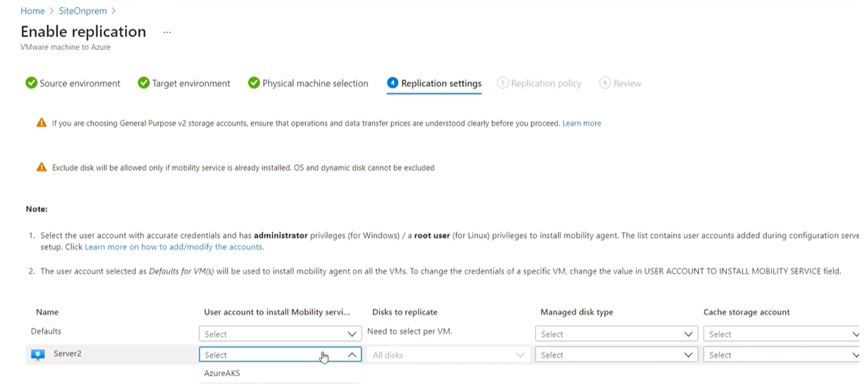This screenshot has width=868, height=387.
Task: Select the Server2 row name
Action: pos(68,353)
